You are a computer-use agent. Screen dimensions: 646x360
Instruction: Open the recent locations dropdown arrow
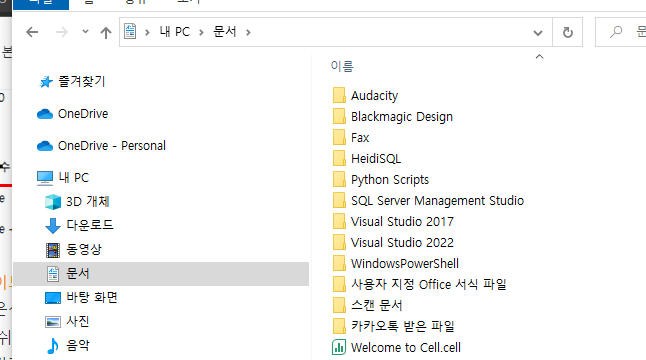coord(85,31)
